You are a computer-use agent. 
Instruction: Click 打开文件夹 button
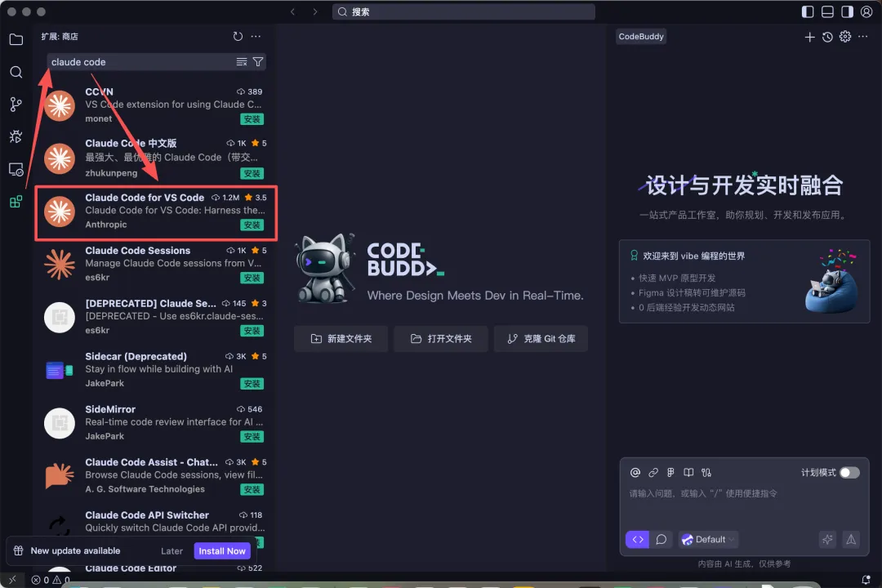[441, 339]
